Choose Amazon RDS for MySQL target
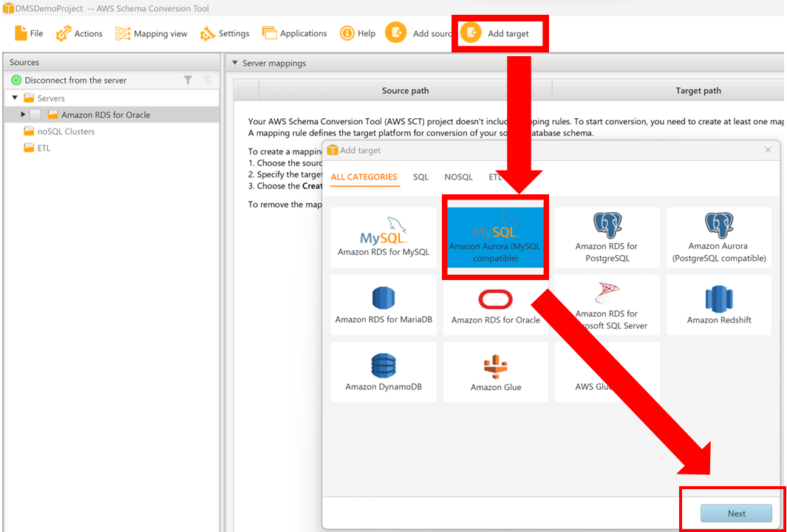This screenshot has height=532, width=787. pyautogui.click(x=384, y=237)
